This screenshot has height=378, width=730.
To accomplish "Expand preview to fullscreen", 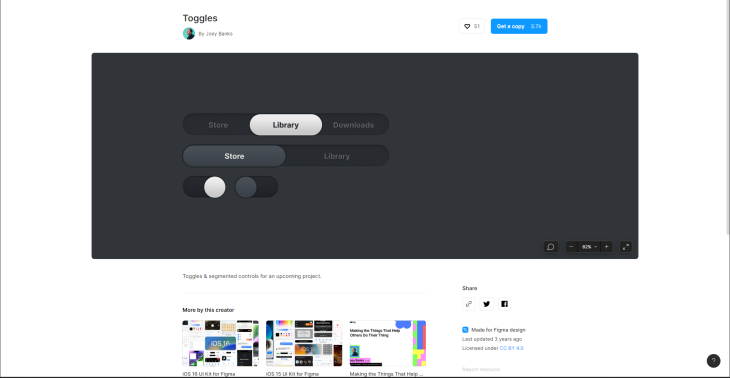I will point(626,247).
